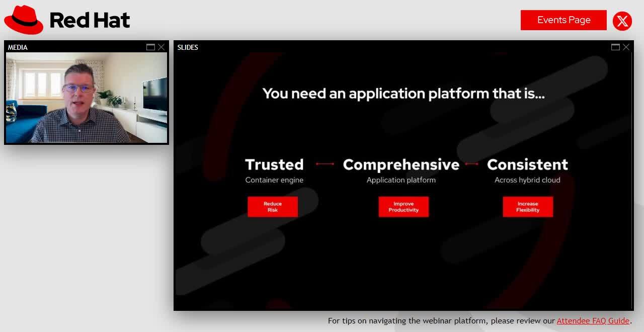Click the arrow between Trusted and Comprehensive
The width and height of the screenshot is (644, 332).
pyautogui.click(x=325, y=164)
